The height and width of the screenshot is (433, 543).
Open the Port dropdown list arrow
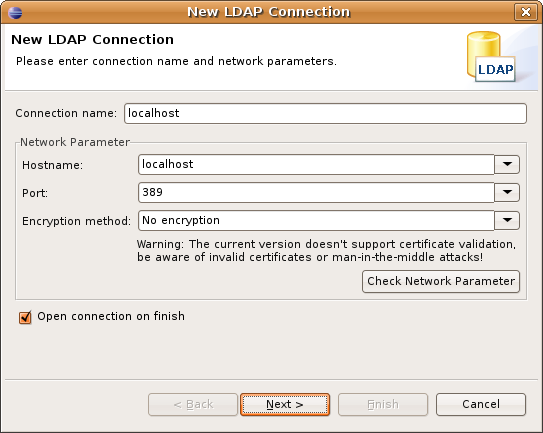click(507, 193)
